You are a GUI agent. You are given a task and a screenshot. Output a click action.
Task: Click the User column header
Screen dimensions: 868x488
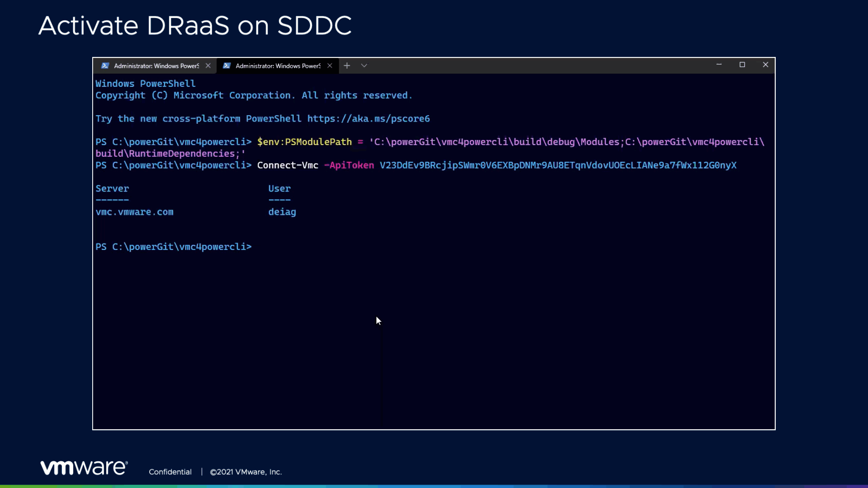point(279,189)
